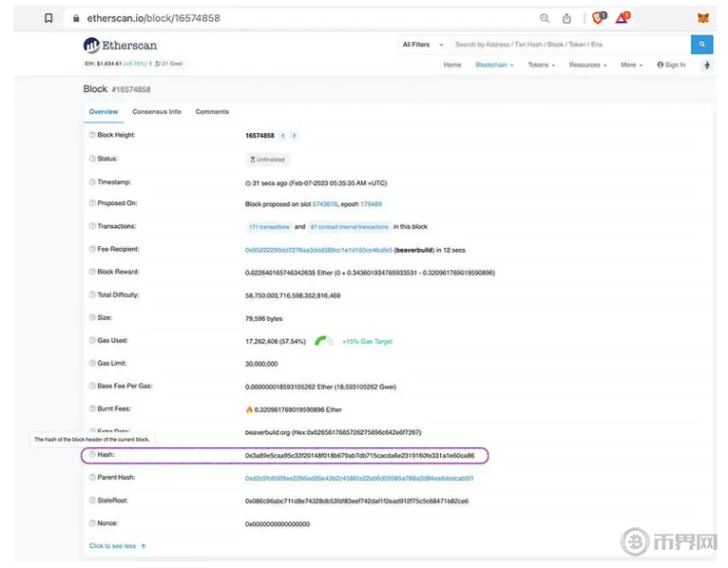The width and height of the screenshot is (728, 568).
Task: Open the All Filters dropdown
Action: coord(419,45)
